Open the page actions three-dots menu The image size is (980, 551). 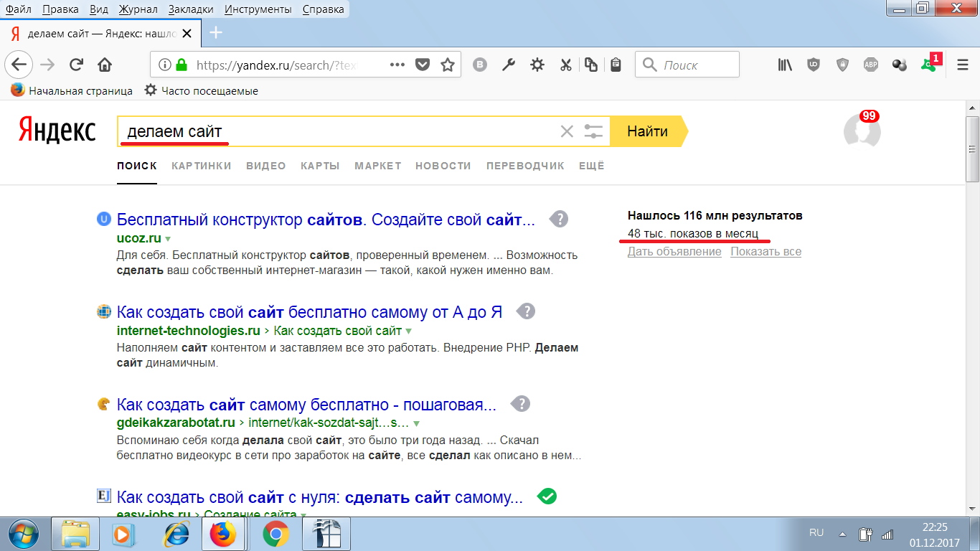(x=397, y=65)
